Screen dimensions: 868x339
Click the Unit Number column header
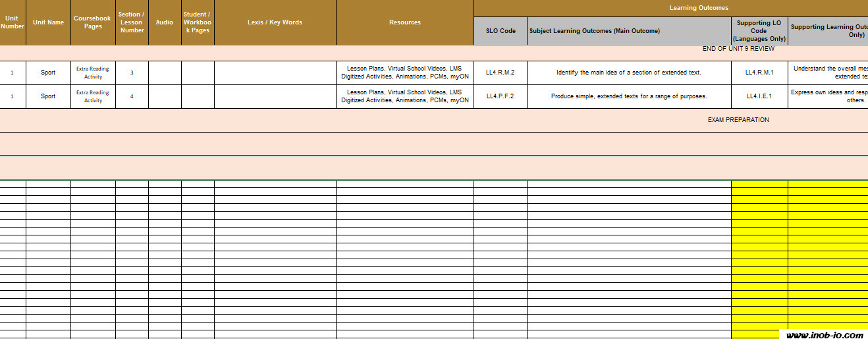coord(13,22)
